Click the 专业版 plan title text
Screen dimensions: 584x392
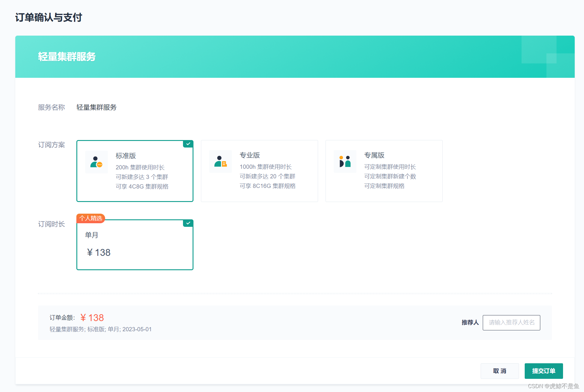pyautogui.click(x=250, y=155)
